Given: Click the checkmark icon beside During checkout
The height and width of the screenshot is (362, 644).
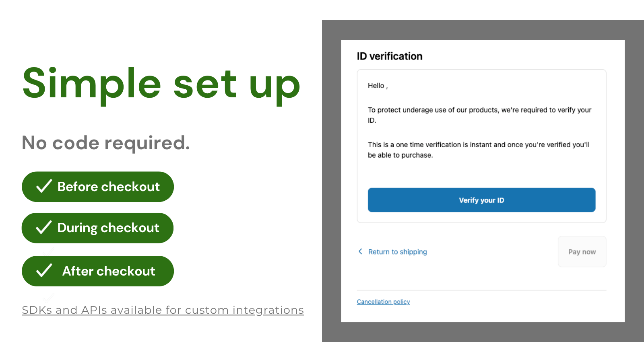Looking at the screenshot, I should 44,227.
